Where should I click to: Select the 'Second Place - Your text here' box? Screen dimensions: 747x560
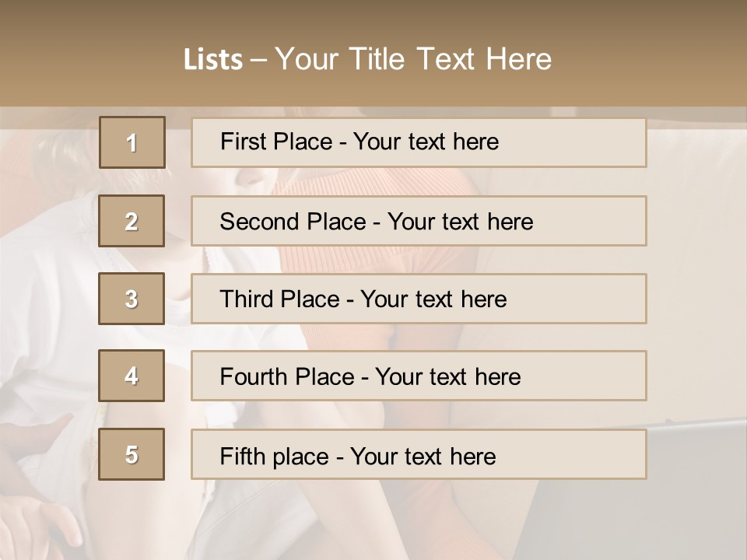coord(419,221)
